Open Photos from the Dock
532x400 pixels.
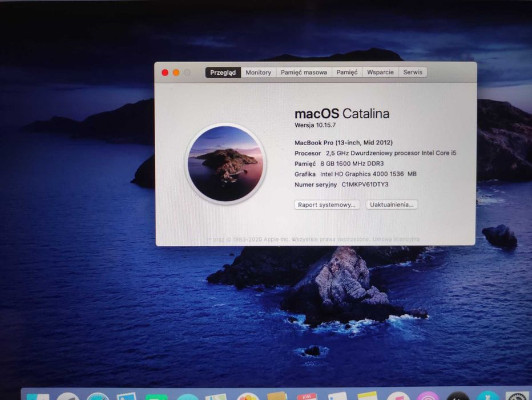248,396
